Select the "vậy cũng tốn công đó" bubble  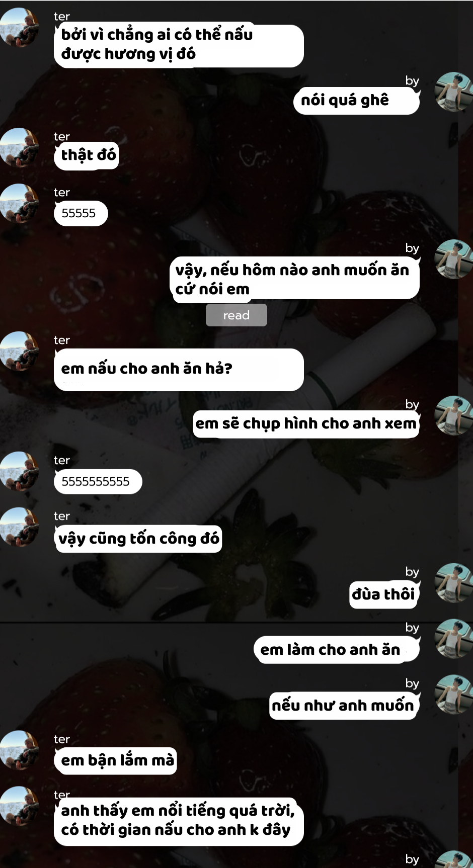click(138, 539)
